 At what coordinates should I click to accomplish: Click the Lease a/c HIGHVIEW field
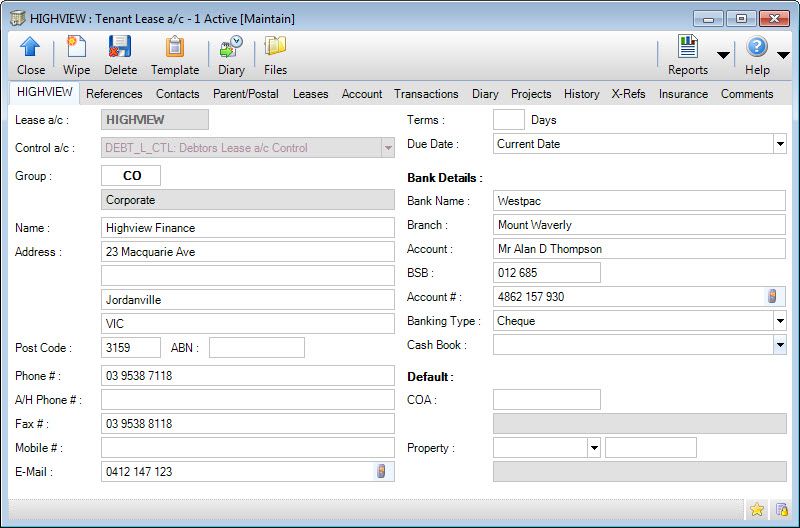[155, 120]
